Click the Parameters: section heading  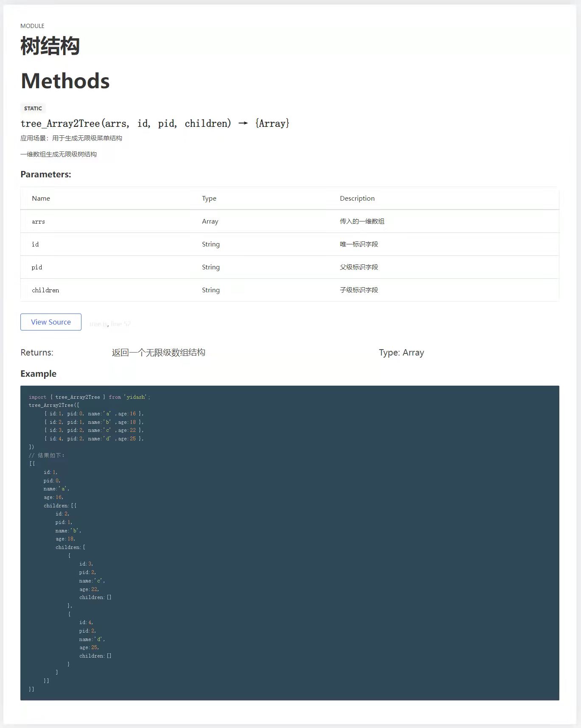(x=46, y=174)
